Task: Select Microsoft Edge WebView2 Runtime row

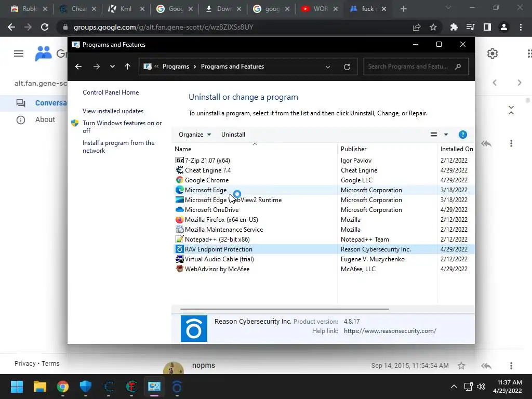Action: [324, 200]
